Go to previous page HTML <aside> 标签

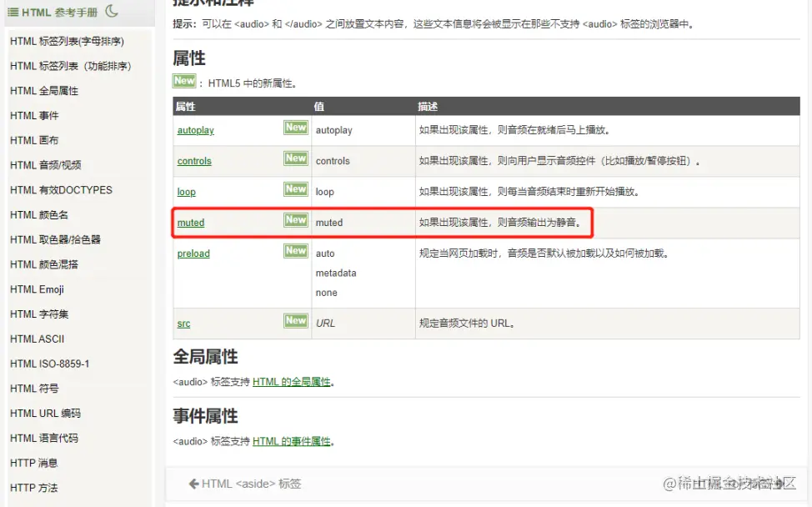tap(245, 484)
